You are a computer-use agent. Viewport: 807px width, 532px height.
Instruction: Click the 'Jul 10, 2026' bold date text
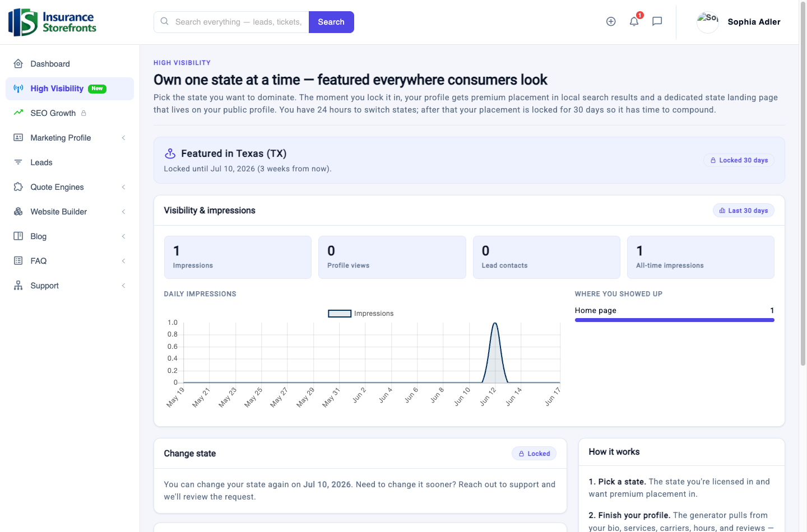(x=327, y=484)
